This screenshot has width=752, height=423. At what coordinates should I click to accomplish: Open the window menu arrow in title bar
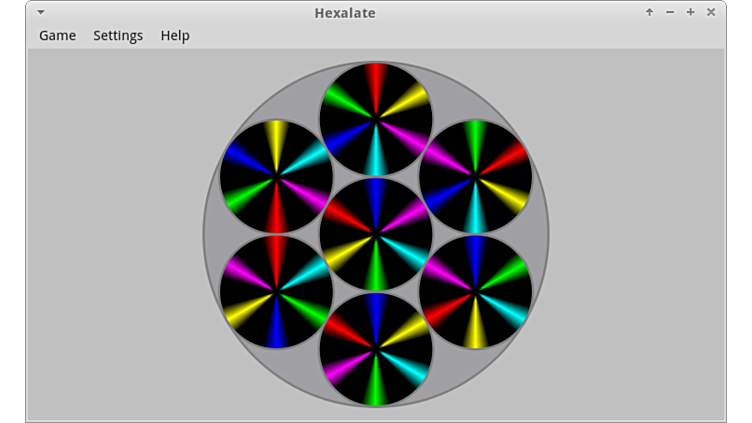(41, 12)
